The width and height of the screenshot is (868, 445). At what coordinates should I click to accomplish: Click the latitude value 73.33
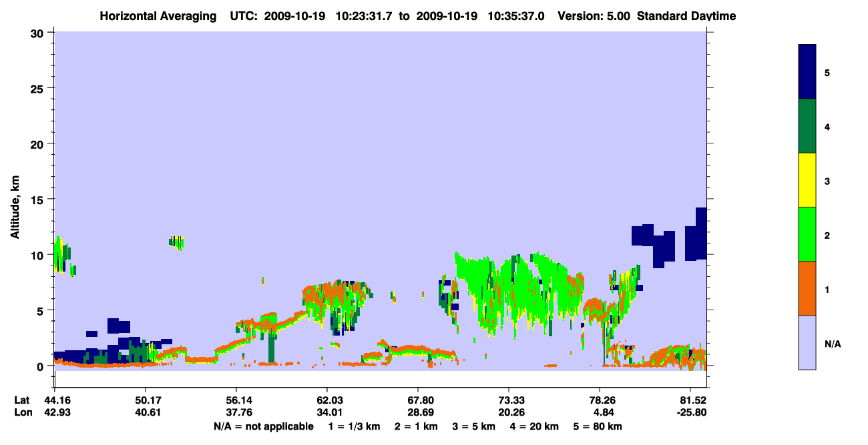click(x=509, y=400)
